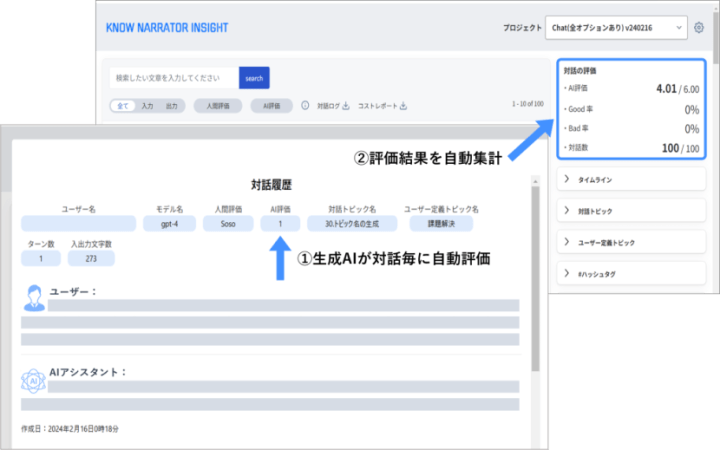
Task: Toggle the AI評価 filter pill
Action: pos(270,105)
